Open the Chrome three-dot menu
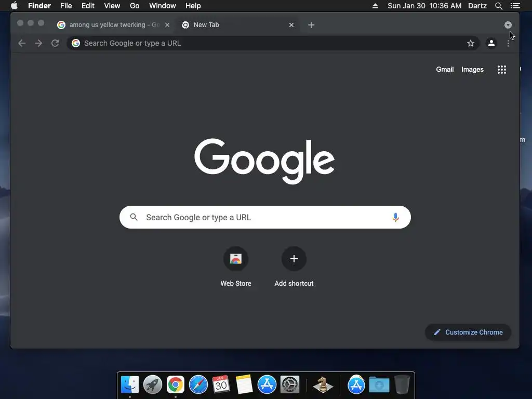 pyautogui.click(x=508, y=43)
